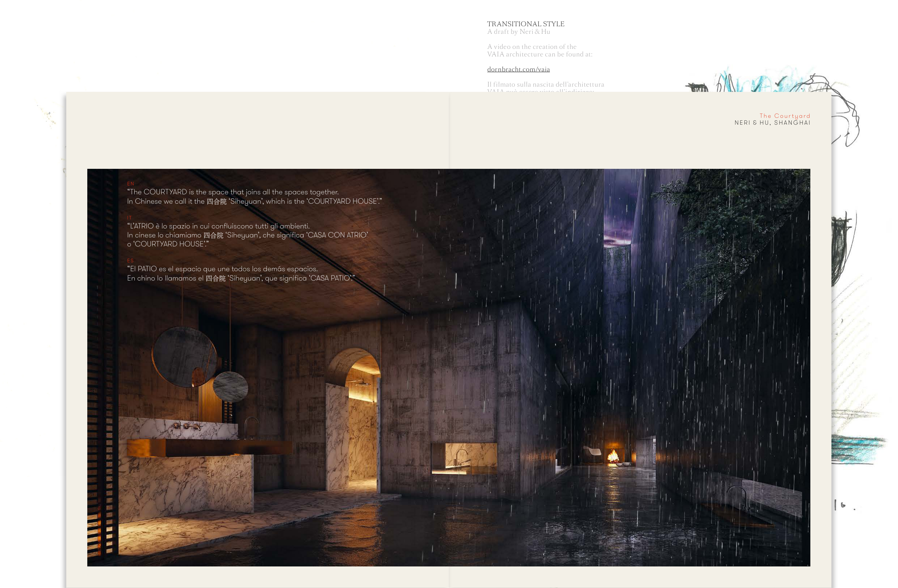Open the dornbracht.com/vaia link

point(518,69)
